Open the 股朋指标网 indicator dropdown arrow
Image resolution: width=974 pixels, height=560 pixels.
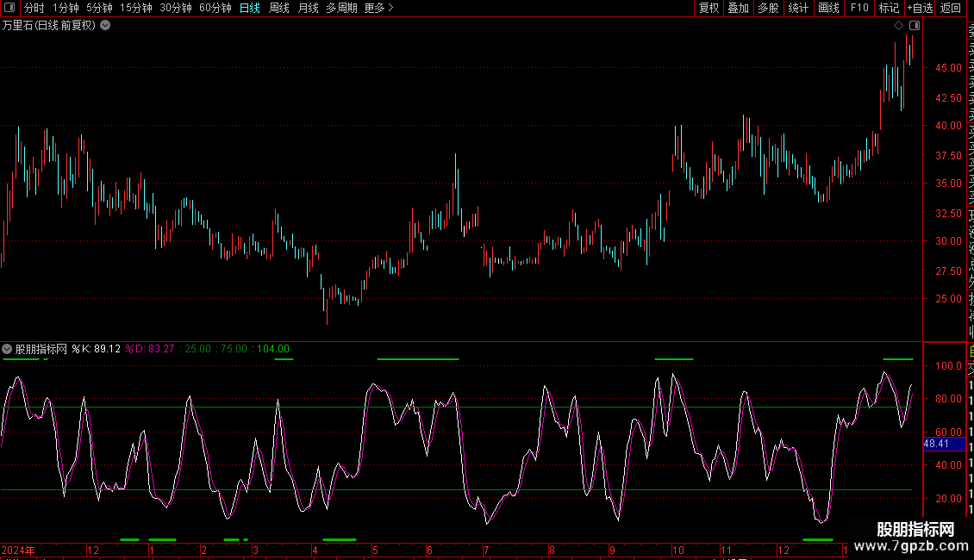(7, 349)
